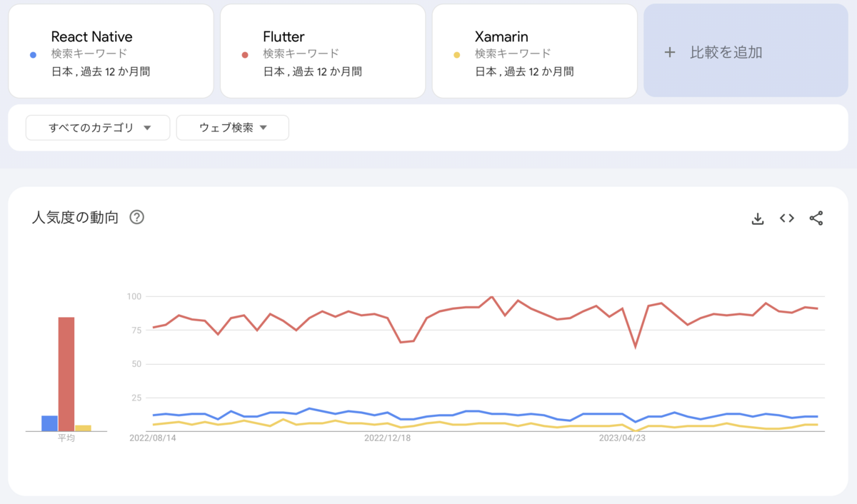
Task: Click the embed code icon
Action: (x=787, y=218)
